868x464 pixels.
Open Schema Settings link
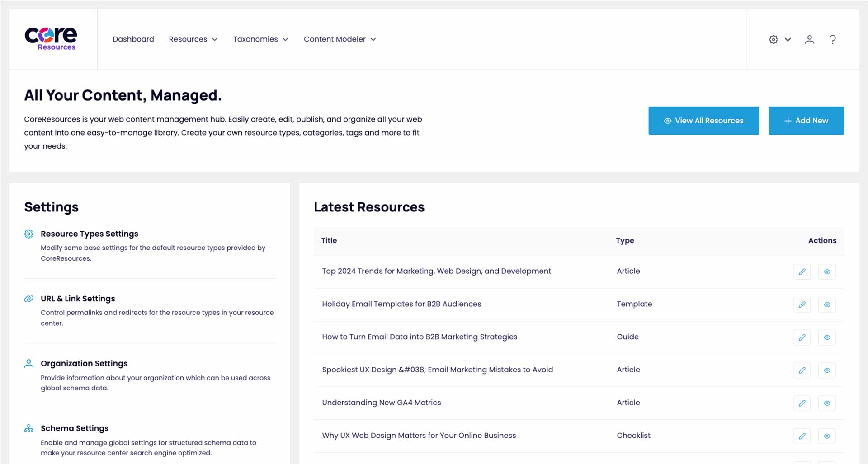pyautogui.click(x=75, y=428)
